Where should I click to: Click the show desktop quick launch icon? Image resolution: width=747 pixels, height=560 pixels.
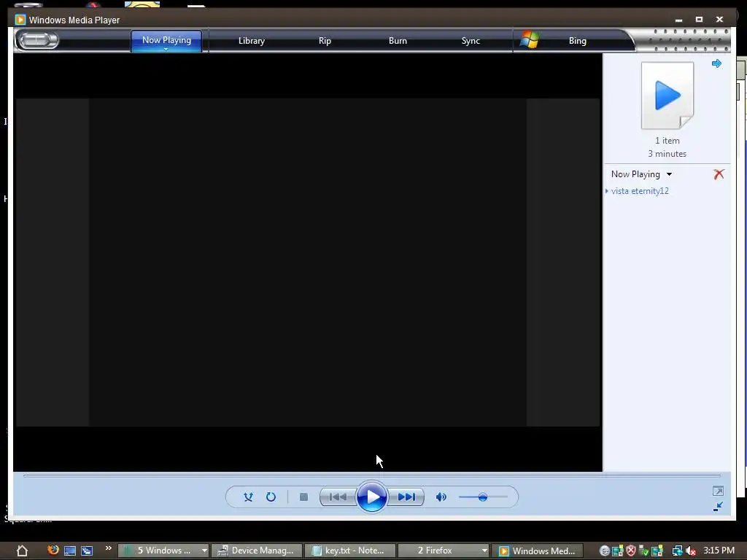pyautogui.click(x=70, y=551)
